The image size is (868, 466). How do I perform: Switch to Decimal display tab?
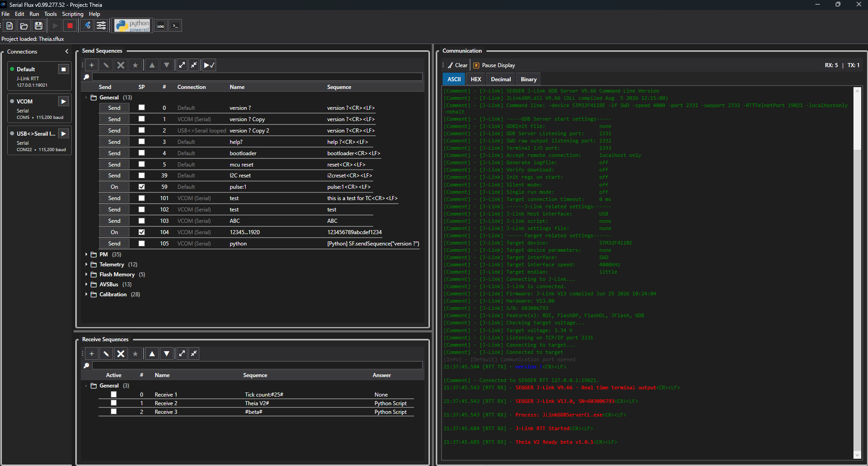tap(501, 79)
